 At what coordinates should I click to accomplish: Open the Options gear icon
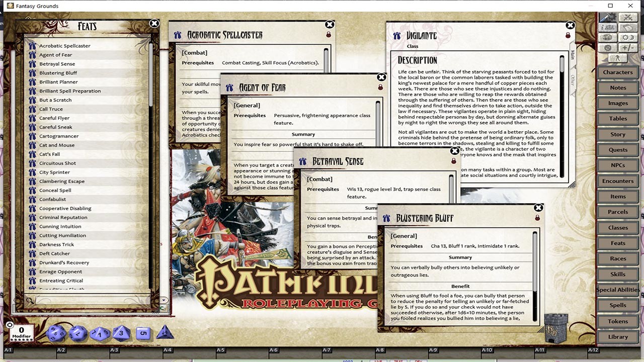click(608, 48)
